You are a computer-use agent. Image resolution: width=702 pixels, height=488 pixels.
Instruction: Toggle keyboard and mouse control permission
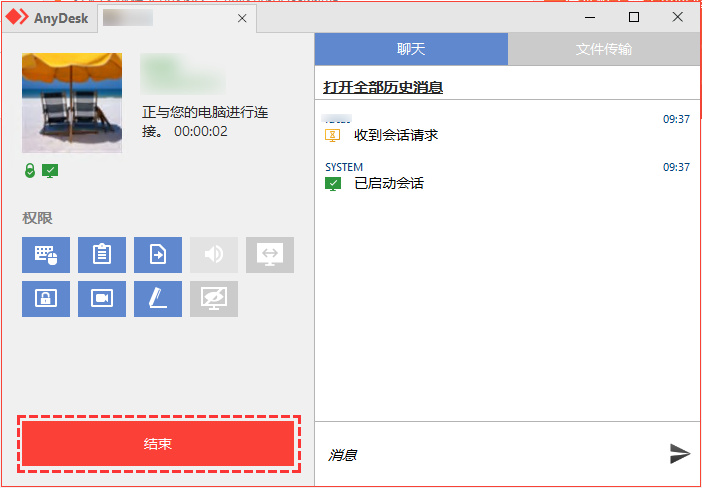coord(46,255)
